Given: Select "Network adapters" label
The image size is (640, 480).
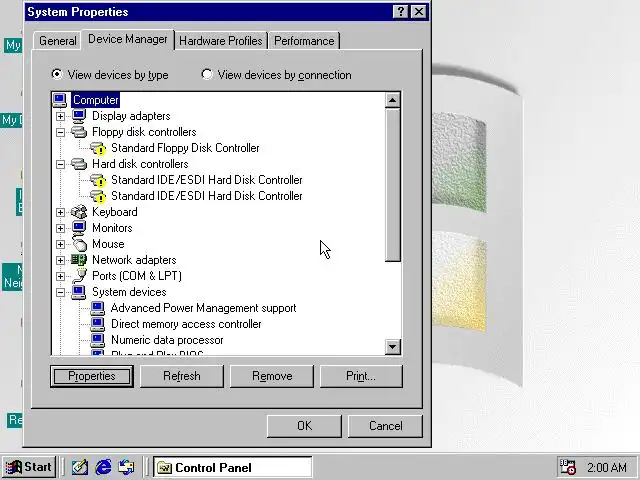Looking at the screenshot, I should (x=134, y=260).
